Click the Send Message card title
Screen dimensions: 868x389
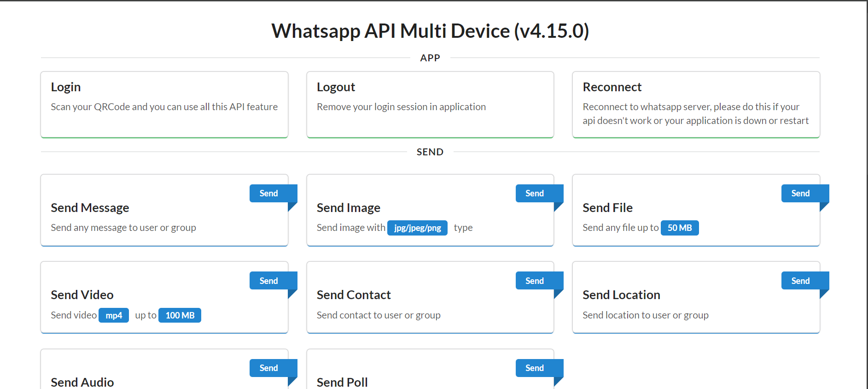[x=90, y=208]
